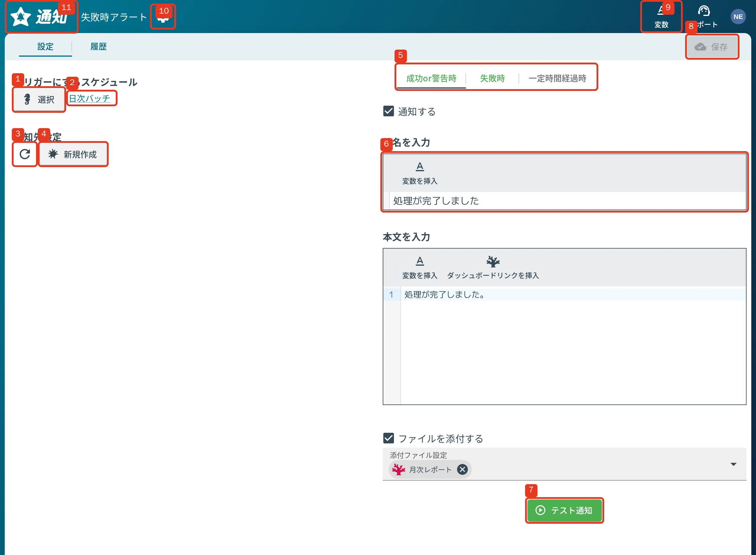This screenshot has height=555, width=756.
Task: Click 新規作成 to create destination
Action: (73, 154)
